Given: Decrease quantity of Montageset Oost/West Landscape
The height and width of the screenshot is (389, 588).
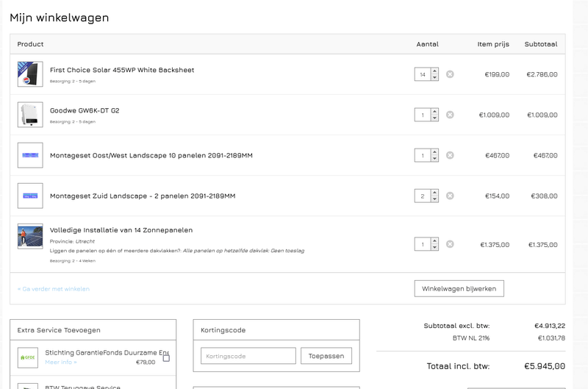Looking at the screenshot, I should [434, 158].
